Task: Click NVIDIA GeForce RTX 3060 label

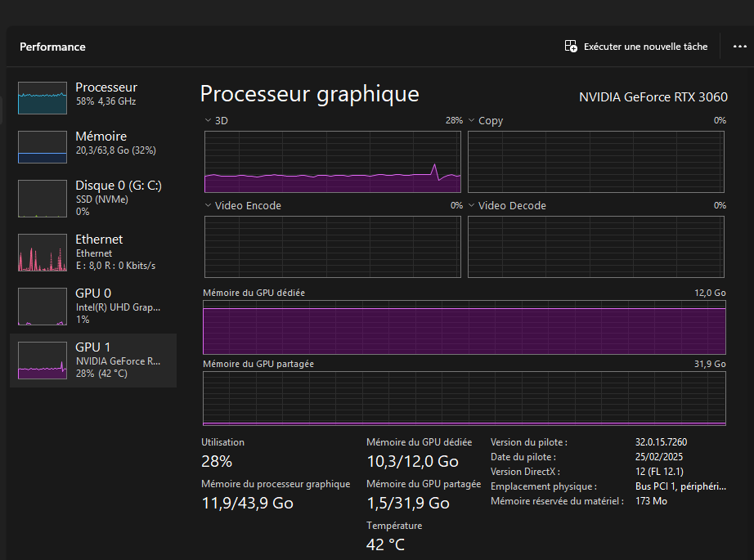Action: (x=653, y=97)
